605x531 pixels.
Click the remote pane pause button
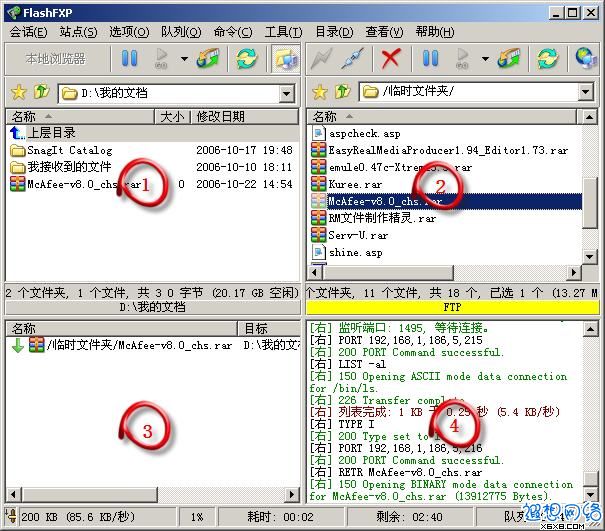pyautogui.click(x=430, y=59)
